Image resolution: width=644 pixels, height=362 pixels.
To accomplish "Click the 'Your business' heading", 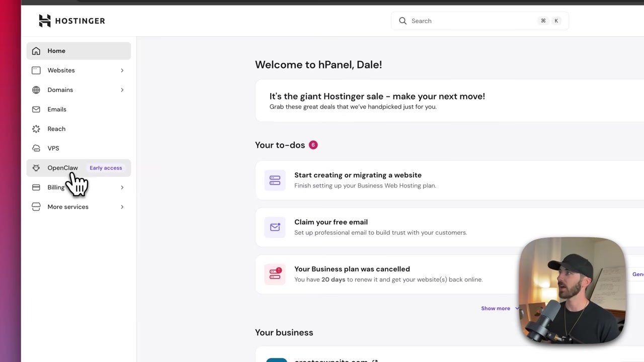I will 284,332.
